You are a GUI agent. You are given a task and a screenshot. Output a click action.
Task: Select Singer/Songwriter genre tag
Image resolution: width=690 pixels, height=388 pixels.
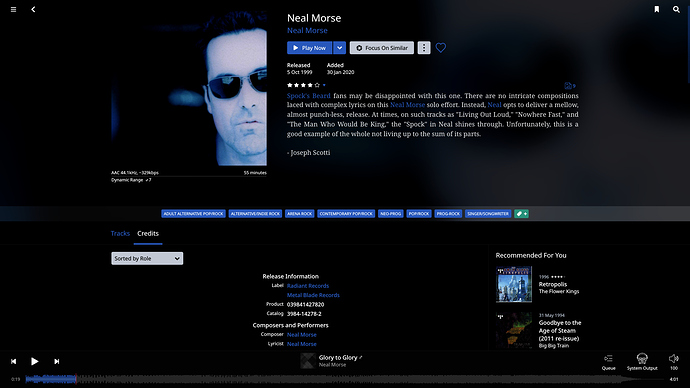488,214
